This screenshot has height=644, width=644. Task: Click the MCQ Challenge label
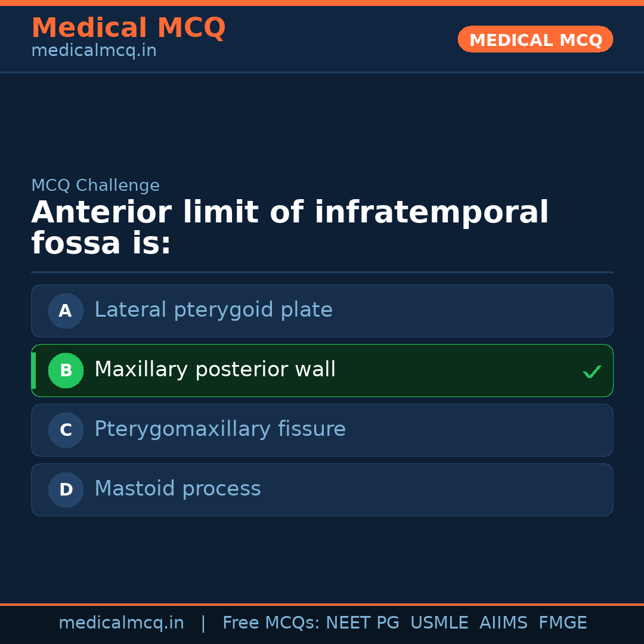pyautogui.click(x=95, y=185)
